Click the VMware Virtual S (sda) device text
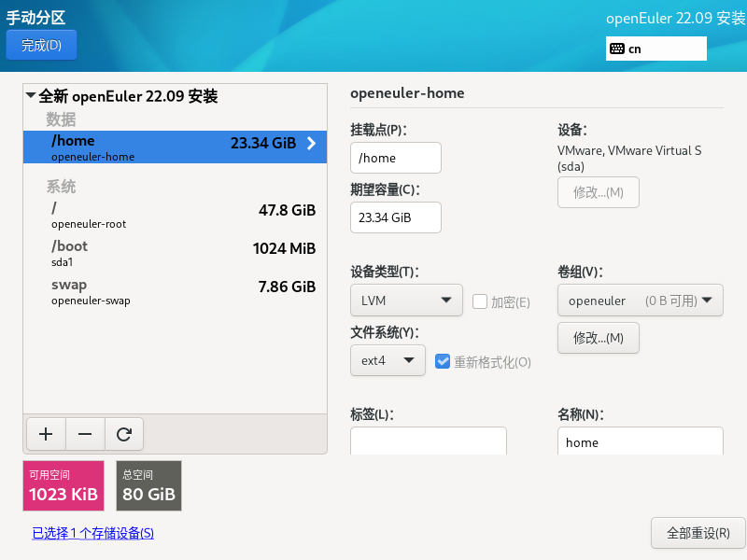747x560 pixels. click(x=629, y=158)
